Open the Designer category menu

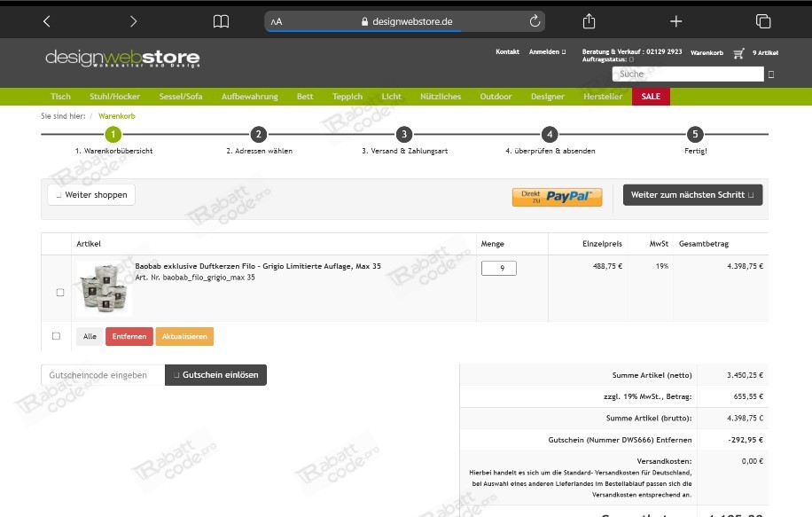point(547,97)
